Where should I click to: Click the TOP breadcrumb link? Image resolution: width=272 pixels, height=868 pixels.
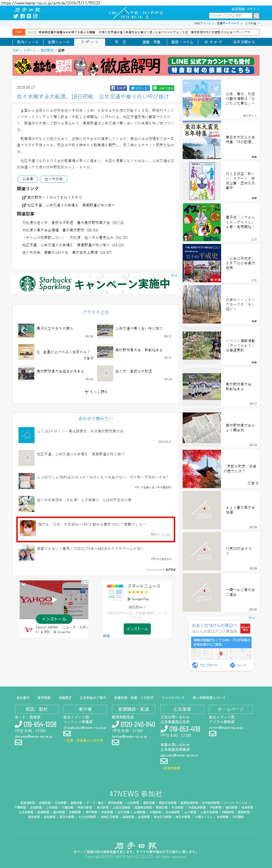(x=15, y=51)
